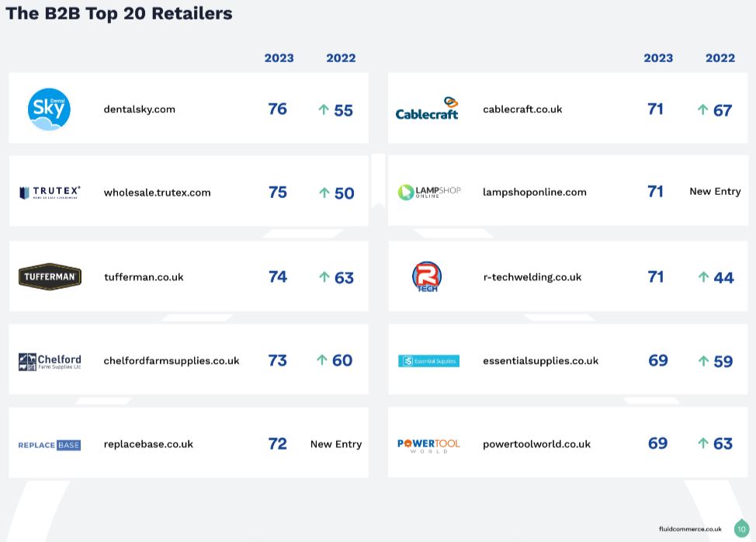Click the R-Tech logo

[427, 276]
